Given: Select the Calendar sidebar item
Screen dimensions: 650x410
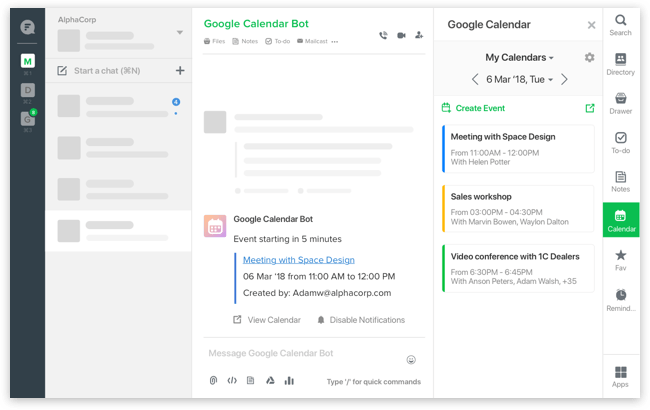Looking at the screenshot, I should click(621, 220).
